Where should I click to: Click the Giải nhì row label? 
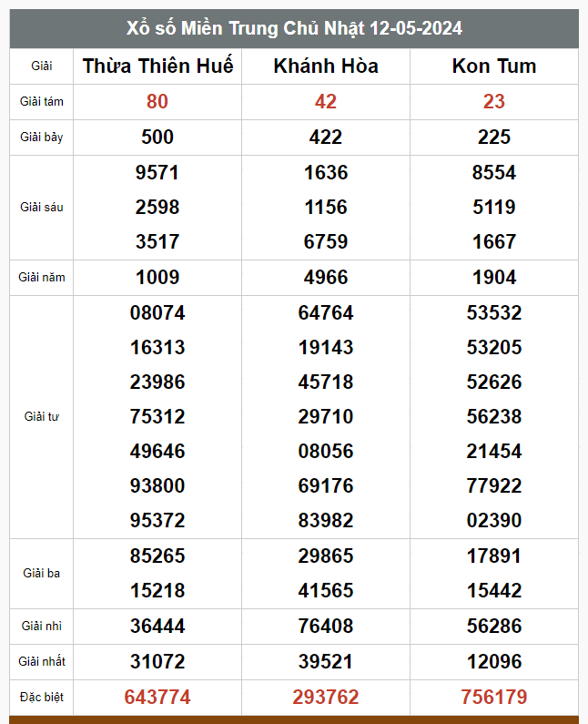click(42, 626)
